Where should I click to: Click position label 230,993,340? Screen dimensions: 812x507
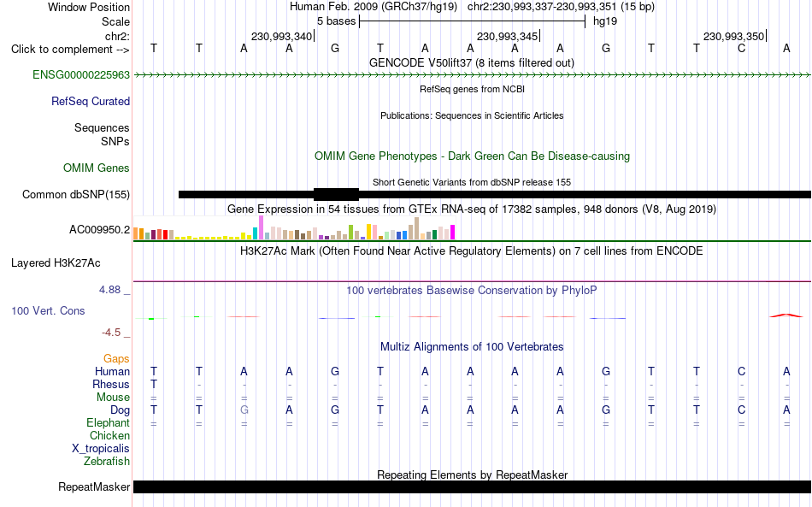[x=281, y=36]
